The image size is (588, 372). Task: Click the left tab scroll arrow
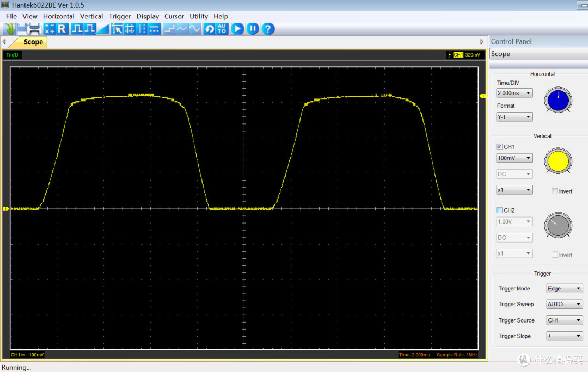click(x=4, y=42)
